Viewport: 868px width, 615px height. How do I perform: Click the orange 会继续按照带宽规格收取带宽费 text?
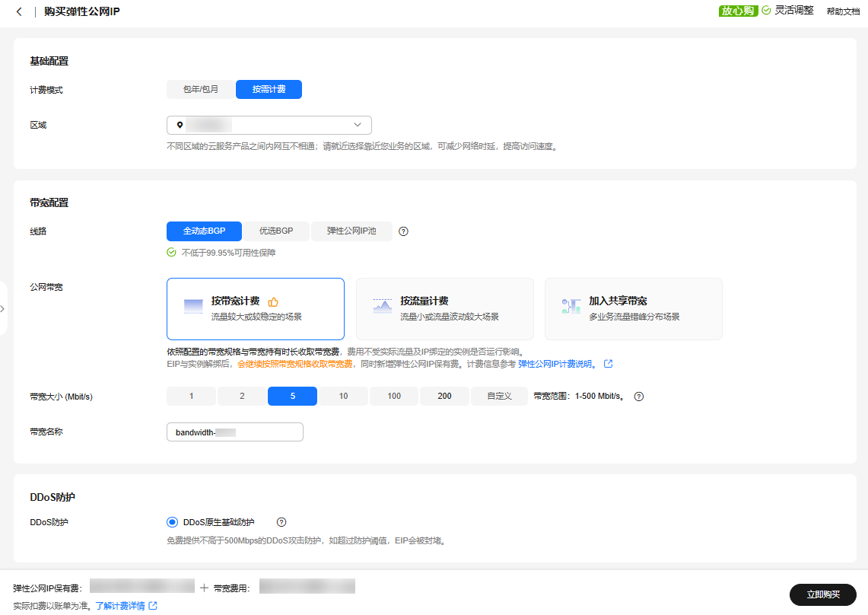point(295,364)
